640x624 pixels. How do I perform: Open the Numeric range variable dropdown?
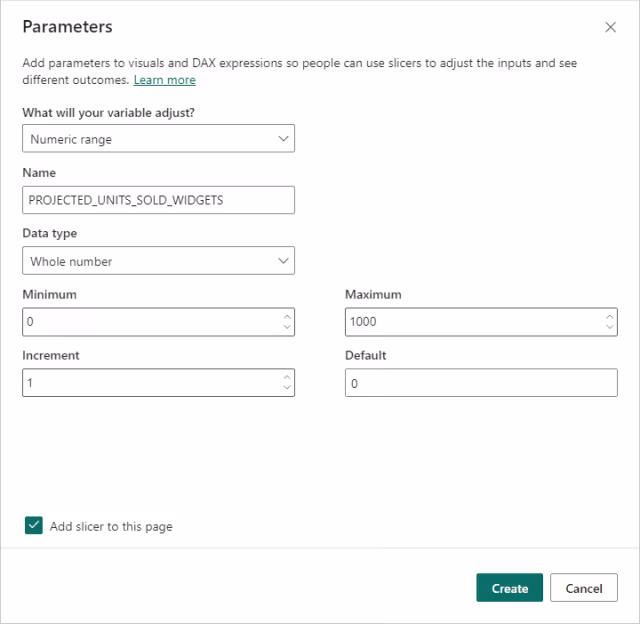click(158, 139)
